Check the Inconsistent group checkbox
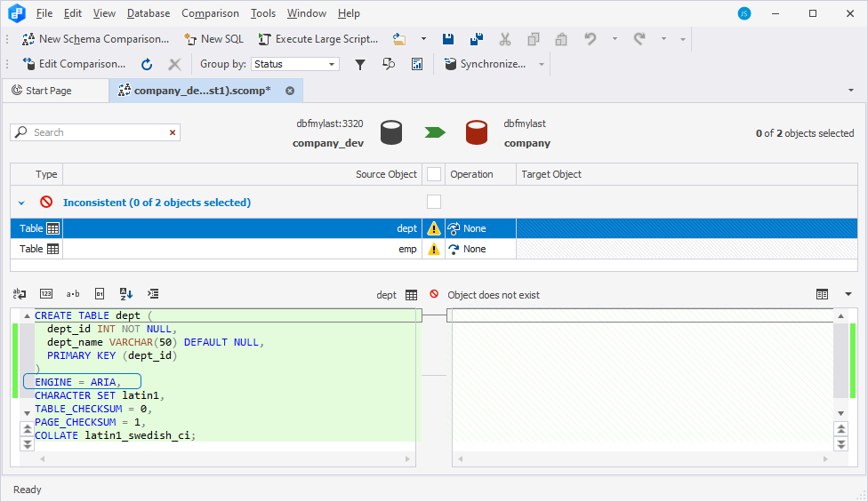Screen dimensions: 868x502 pos(434,202)
